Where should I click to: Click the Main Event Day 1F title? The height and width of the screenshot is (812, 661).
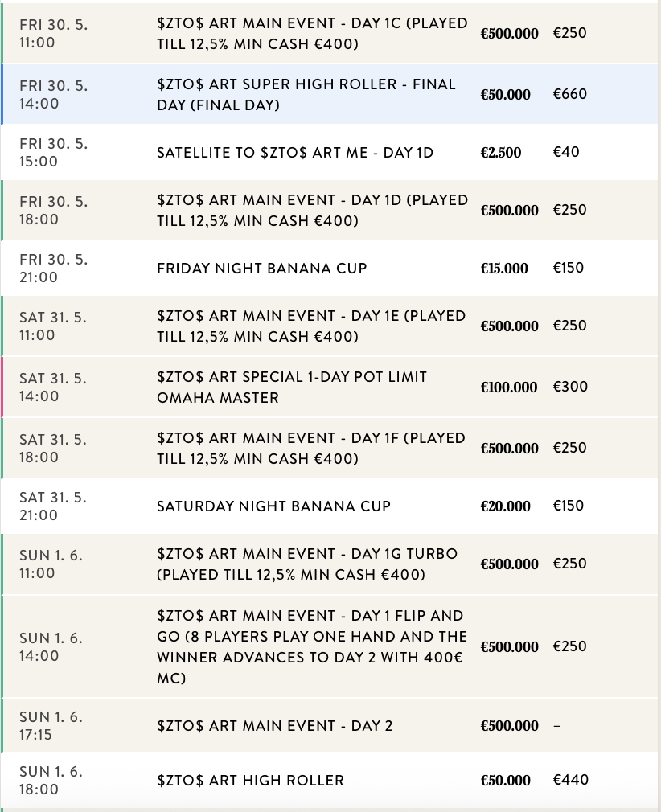click(x=311, y=448)
